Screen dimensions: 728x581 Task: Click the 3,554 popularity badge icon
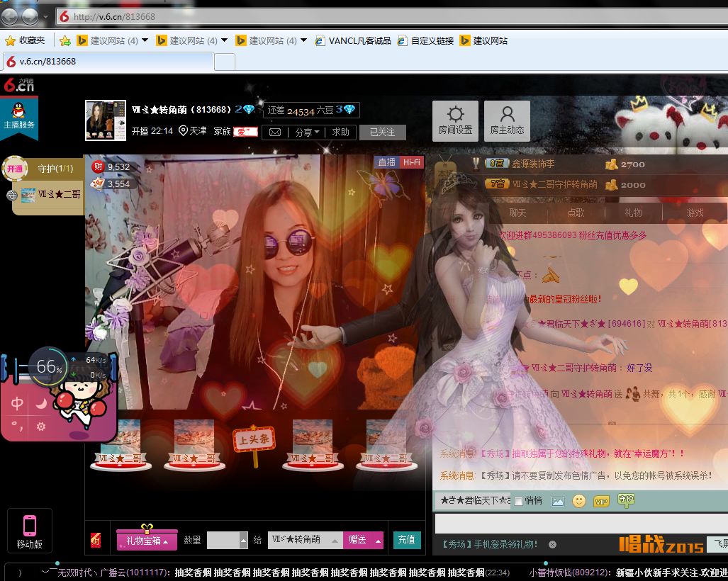tap(98, 184)
